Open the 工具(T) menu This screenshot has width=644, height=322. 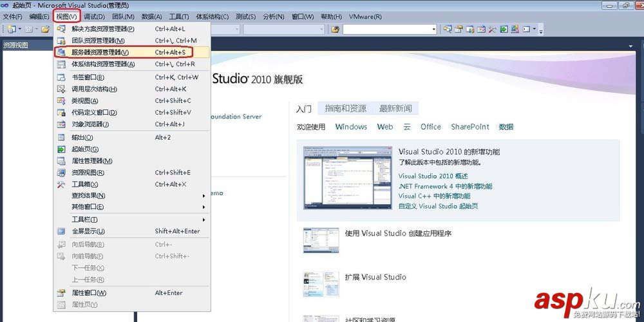(179, 17)
